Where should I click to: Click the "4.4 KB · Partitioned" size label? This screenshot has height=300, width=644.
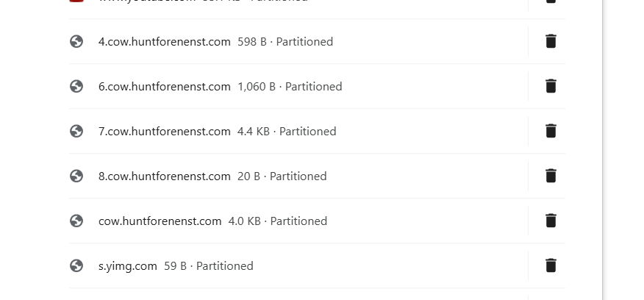pyautogui.click(x=287, y=132)
